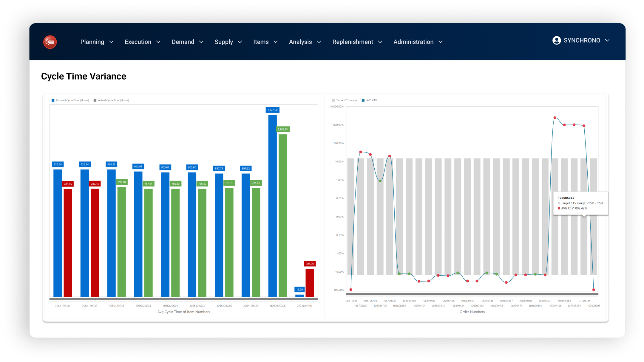This screenshot has height=362, width=644.
Task: Expand the Planning menu chevron
Action: [111, 42]
